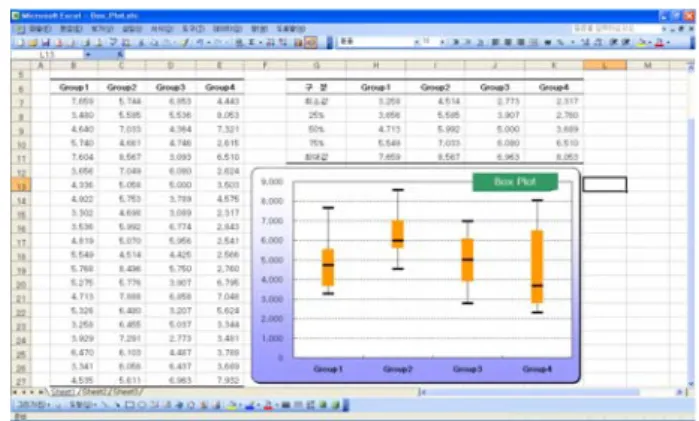Go to first sheet with tab arrow
The height and width of the screenshot is (421, 699).
(x=15, y=392)
